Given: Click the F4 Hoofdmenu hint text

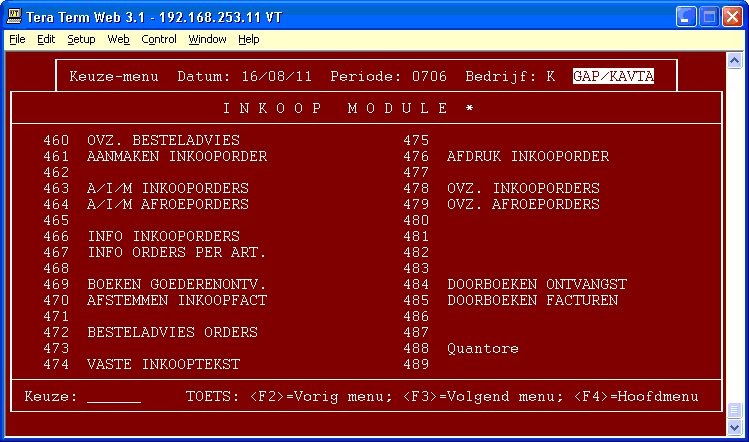Looking at the screenshot, I should click(635, 397).
